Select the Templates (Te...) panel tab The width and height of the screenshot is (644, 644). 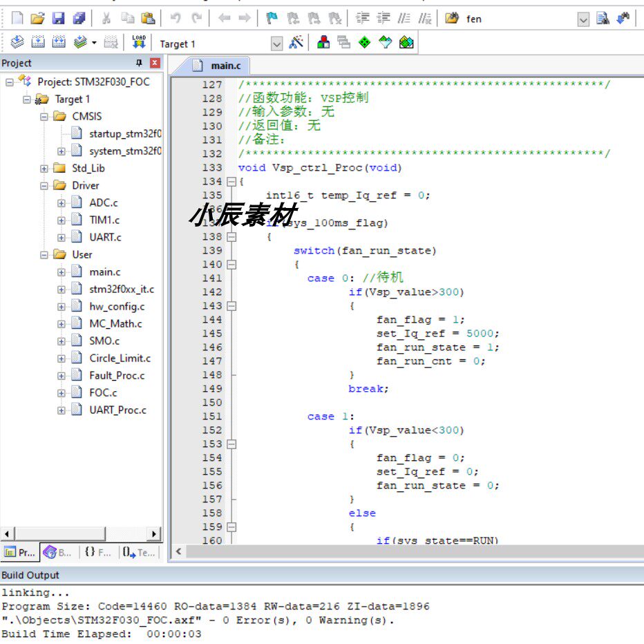click(x=139, y=552)
